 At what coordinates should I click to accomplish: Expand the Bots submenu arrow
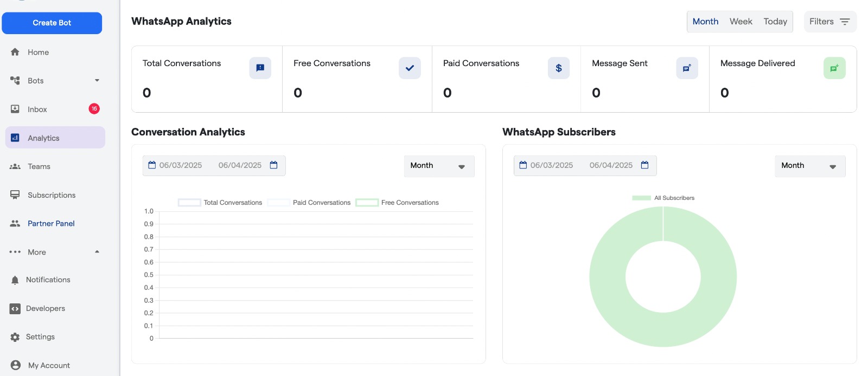click(97, 80)
